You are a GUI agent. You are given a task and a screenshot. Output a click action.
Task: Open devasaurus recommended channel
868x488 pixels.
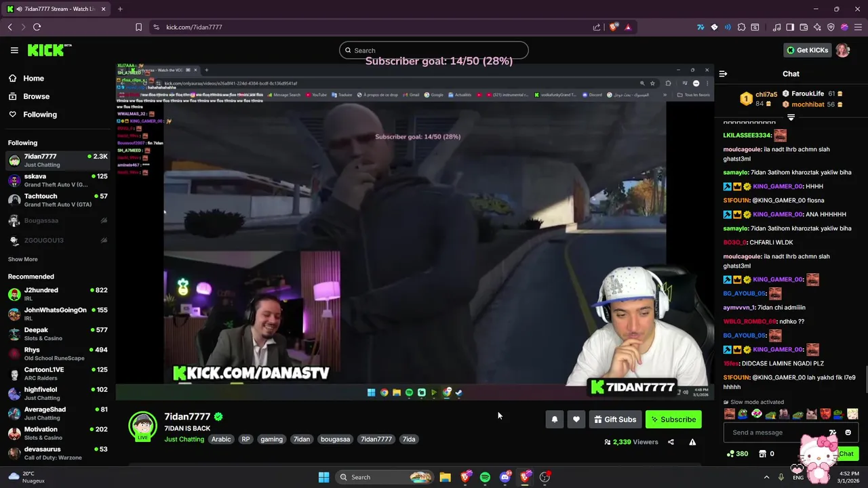(58, 453)
